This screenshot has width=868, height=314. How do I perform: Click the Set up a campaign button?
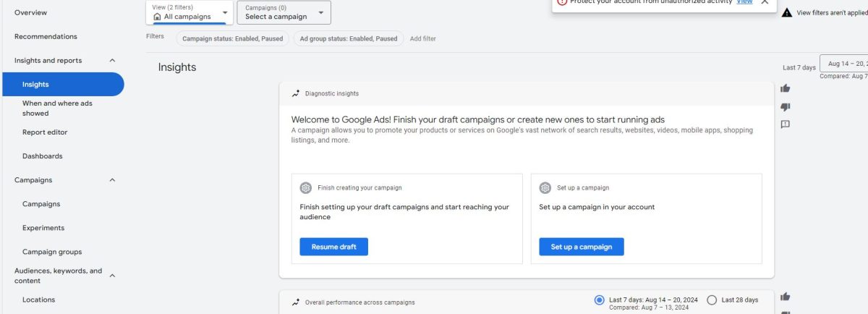click(x=582, y=247)
